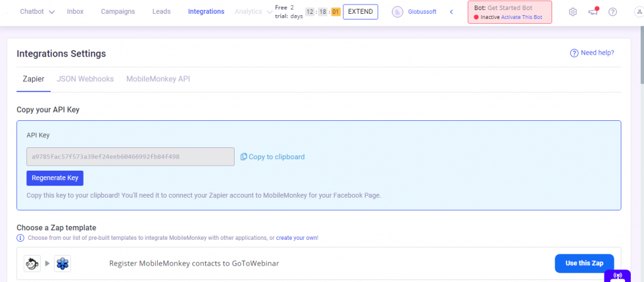Click the Integrations Settings heading
Screen dimensions: 644x282
61,54
